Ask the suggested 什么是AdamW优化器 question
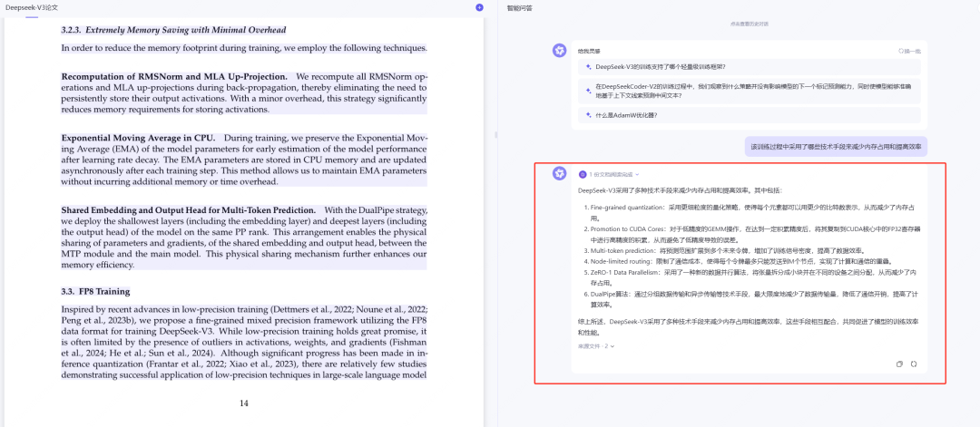The height and width of the screenshot is (427, 980). coord(749,115)
